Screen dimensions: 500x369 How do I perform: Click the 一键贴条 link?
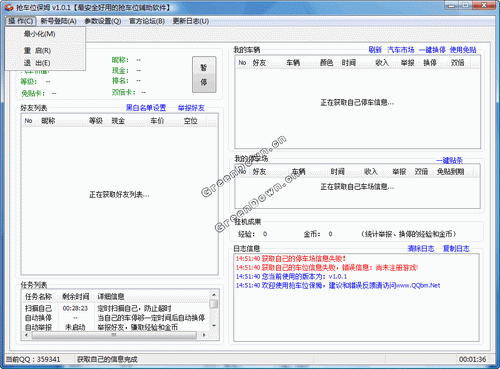tap(450, 160)
